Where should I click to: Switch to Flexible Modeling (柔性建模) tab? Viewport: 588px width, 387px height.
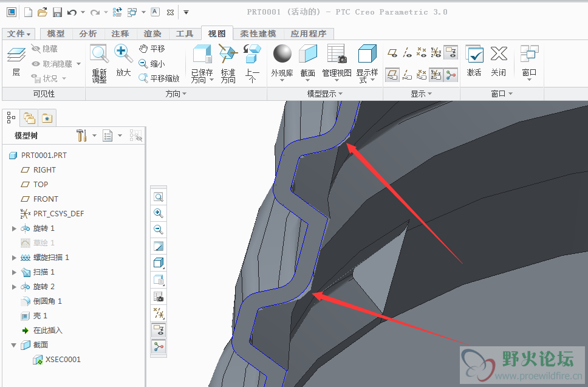(x=258, y=34)
